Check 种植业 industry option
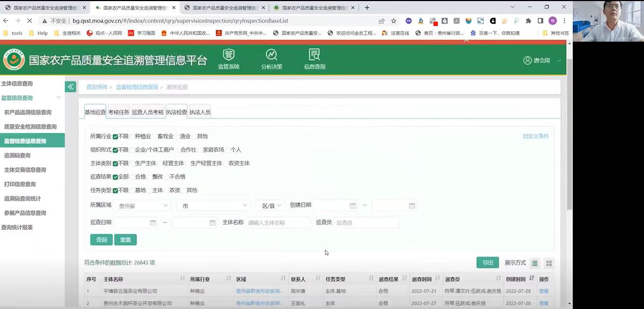Viewport: 644px width, 309px height. [x=140, y=136]
